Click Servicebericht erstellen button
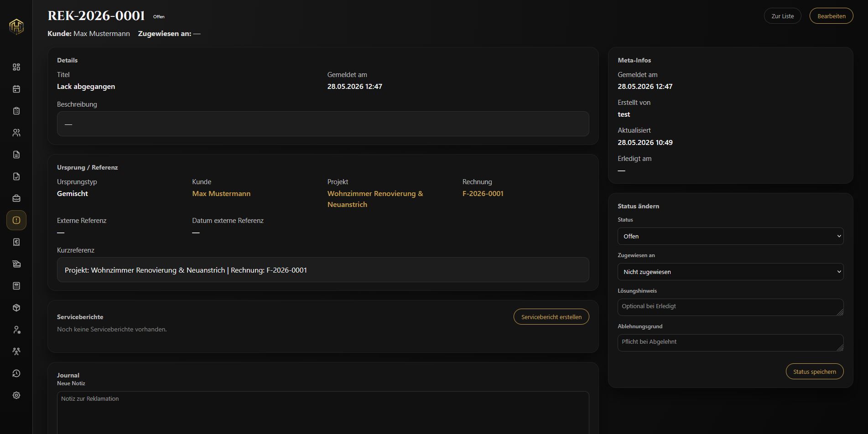 (551, 317)
